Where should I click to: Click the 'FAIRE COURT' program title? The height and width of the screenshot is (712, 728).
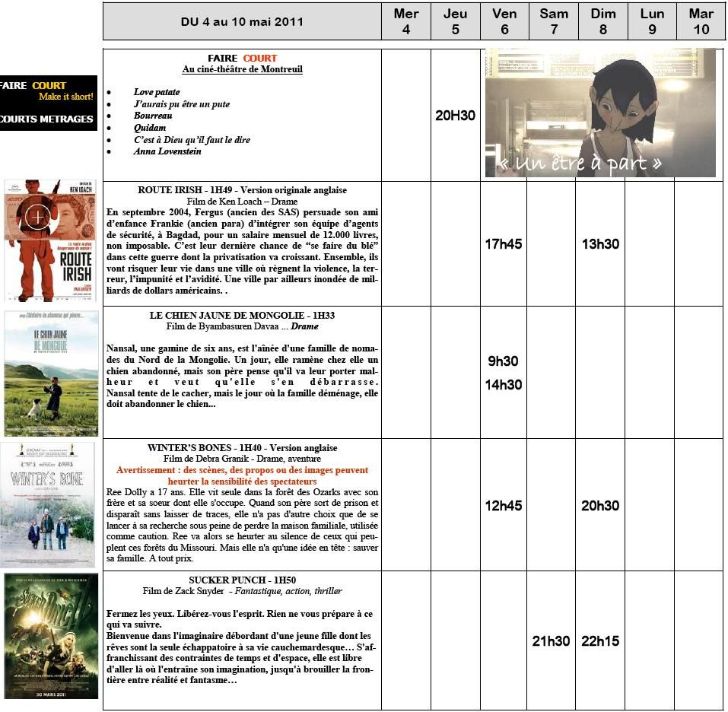tap(243, 58)
